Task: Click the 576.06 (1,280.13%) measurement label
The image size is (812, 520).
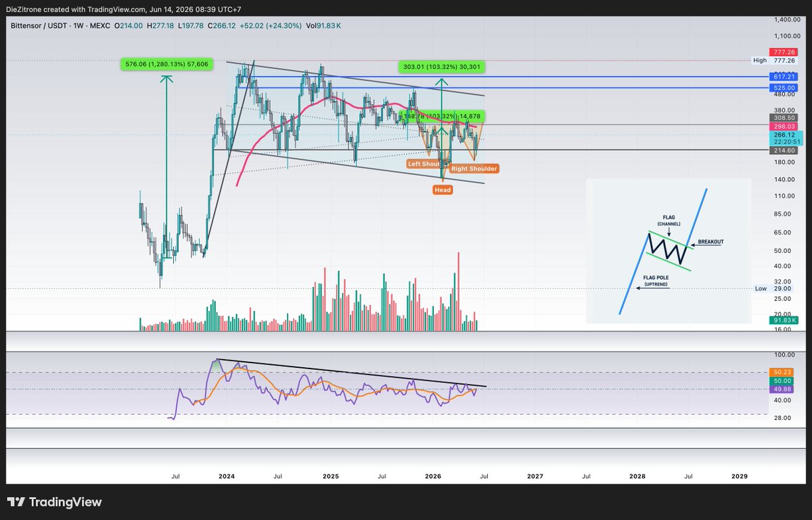Action: [166, 64]
